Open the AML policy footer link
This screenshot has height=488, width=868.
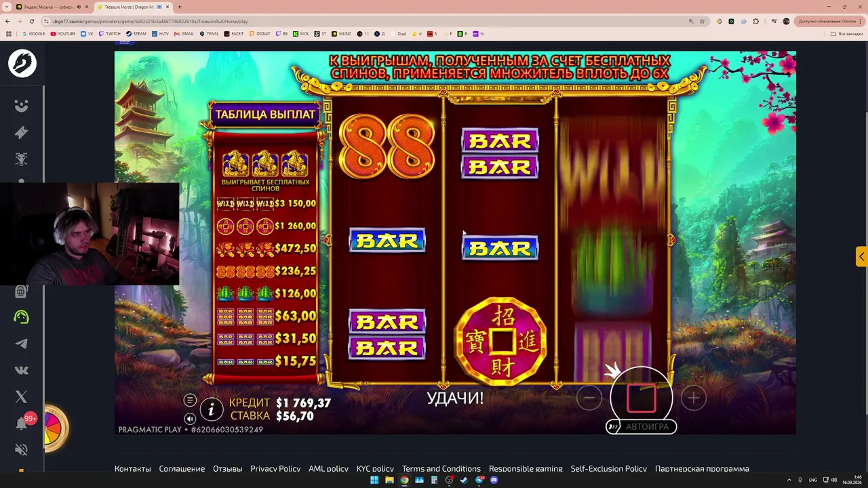click(328, 468)
